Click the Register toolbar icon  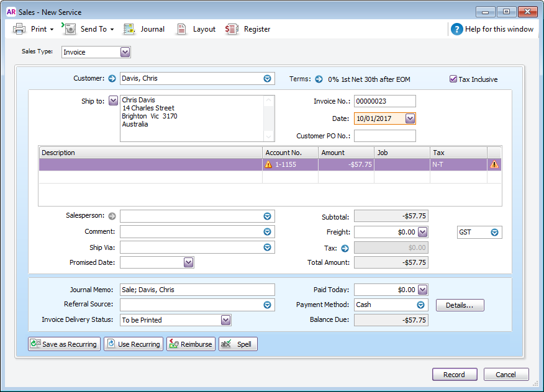tap(232, 29)
